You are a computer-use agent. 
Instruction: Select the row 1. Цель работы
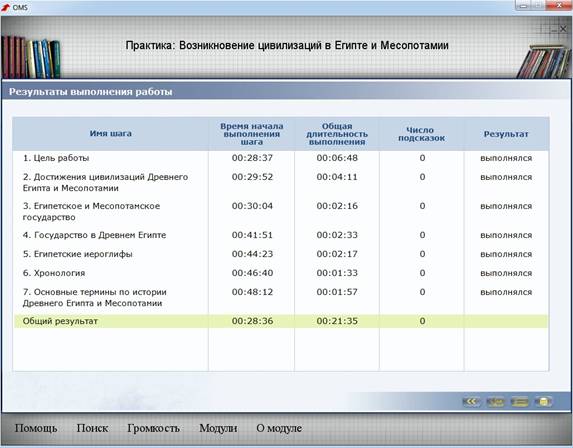(x=280, y=158)
